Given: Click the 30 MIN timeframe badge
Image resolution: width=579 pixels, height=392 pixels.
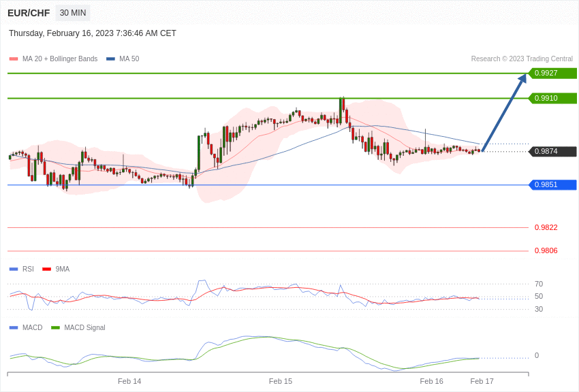Looking at the screenshot, I should tap(73, 13).
